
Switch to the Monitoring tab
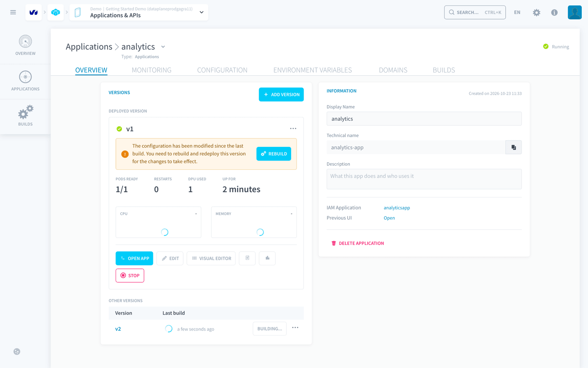point(152,70)
